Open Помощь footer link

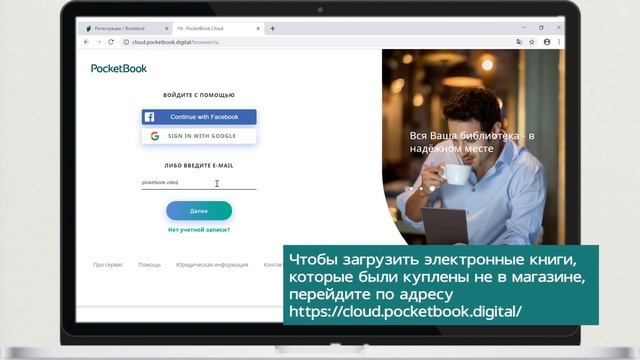click(150, 265)
